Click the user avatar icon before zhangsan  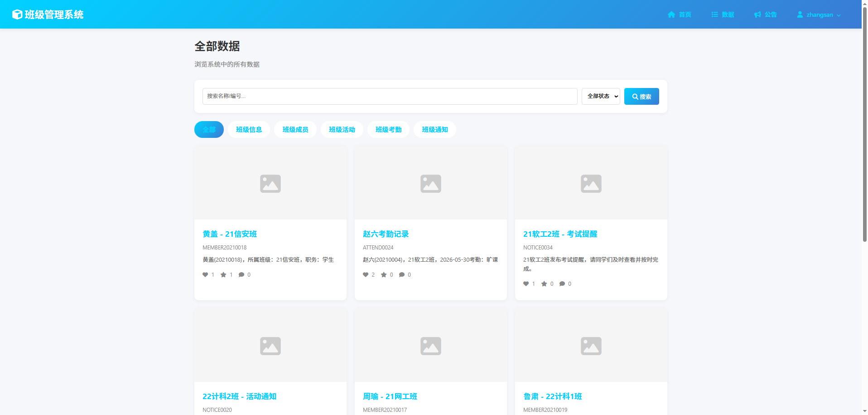[800, 15]
